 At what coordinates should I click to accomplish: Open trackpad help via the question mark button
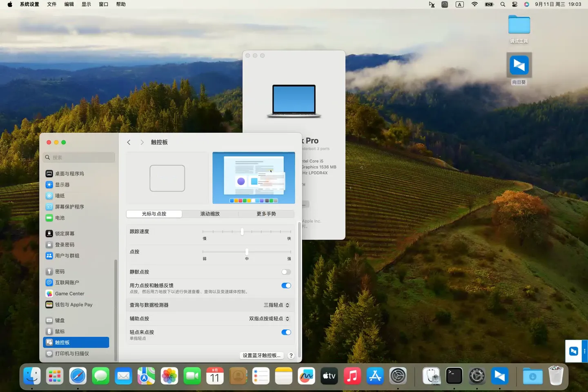[291, 355]
